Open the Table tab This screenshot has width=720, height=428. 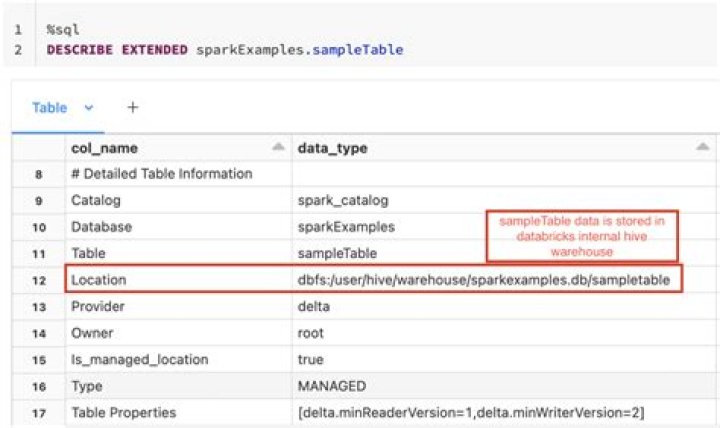50,108
